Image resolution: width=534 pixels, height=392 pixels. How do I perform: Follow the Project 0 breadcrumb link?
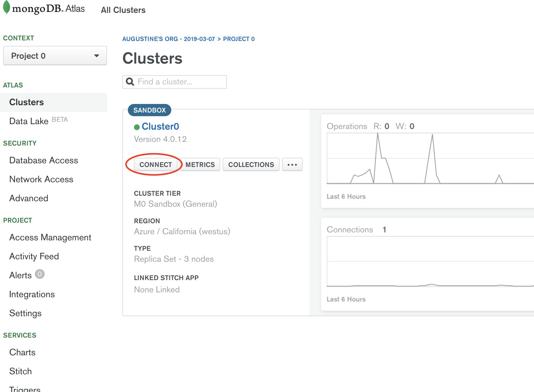coord(239,39)
